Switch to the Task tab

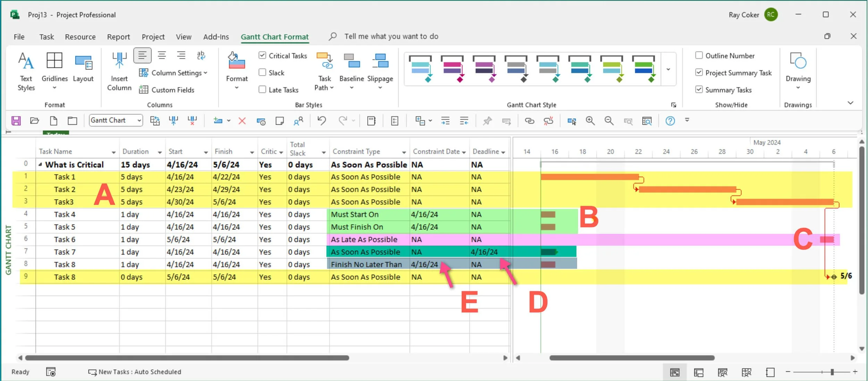pyautogui.click(x=47, y=37)
